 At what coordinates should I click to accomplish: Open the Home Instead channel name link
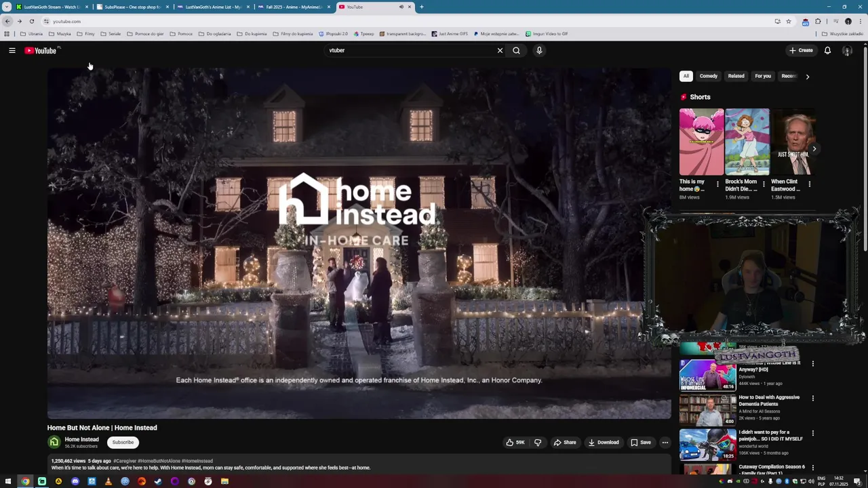(81, 439)
